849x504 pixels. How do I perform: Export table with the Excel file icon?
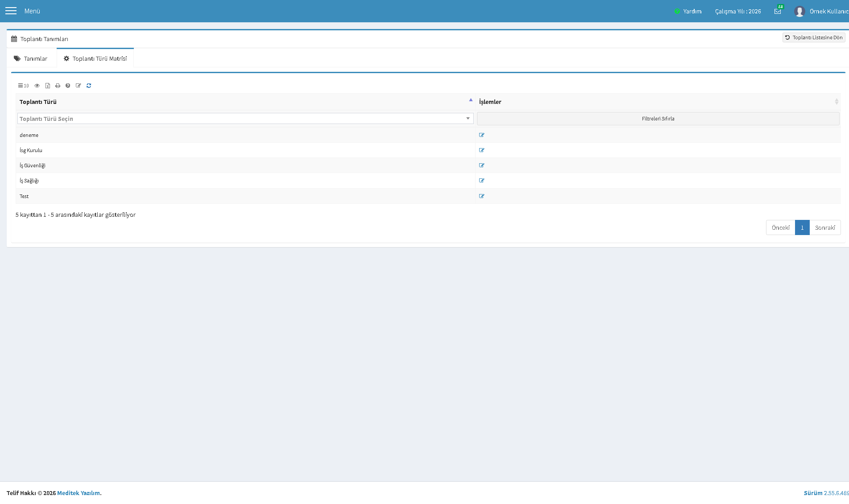click(x=48, y=86)
